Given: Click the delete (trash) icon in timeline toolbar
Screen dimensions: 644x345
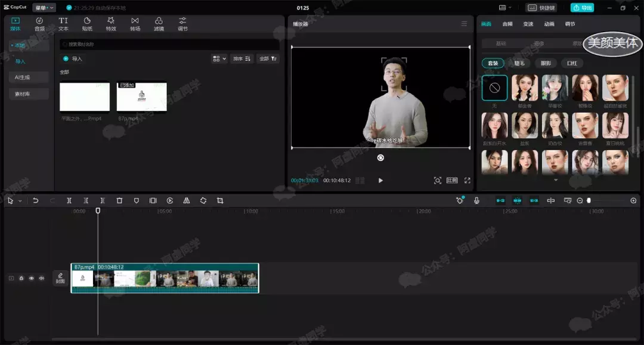Looking at the screenshot, I should (119, 201).
